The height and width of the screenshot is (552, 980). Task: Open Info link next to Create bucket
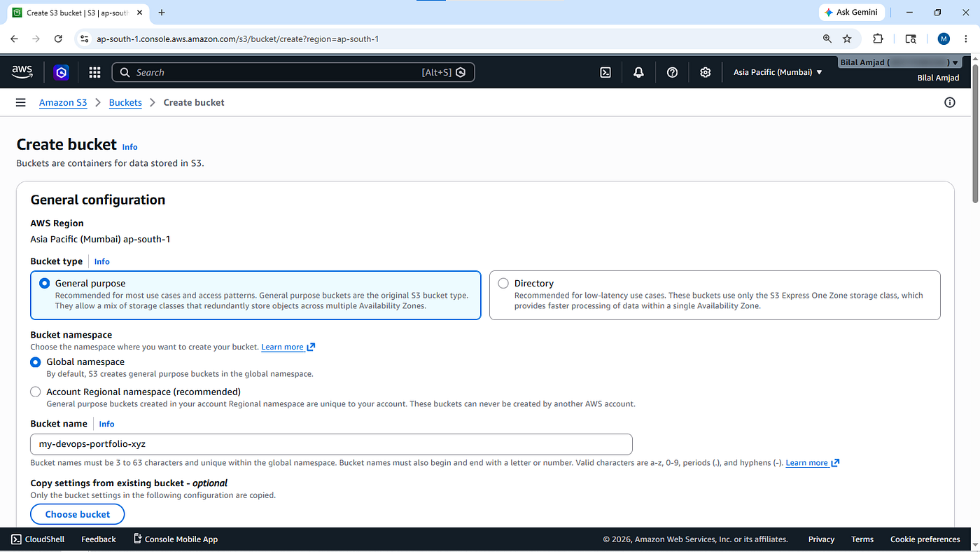point(129,147)
